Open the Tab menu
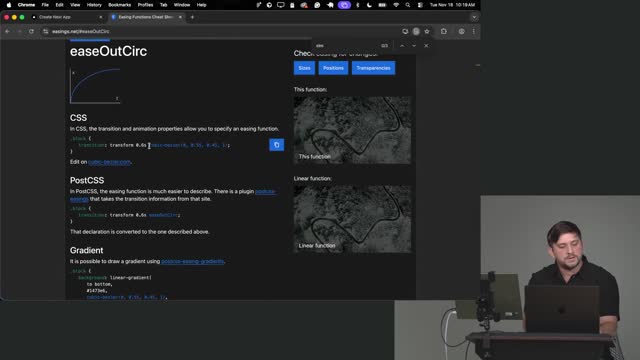This screenshot has width=640, height=360. 163,5
